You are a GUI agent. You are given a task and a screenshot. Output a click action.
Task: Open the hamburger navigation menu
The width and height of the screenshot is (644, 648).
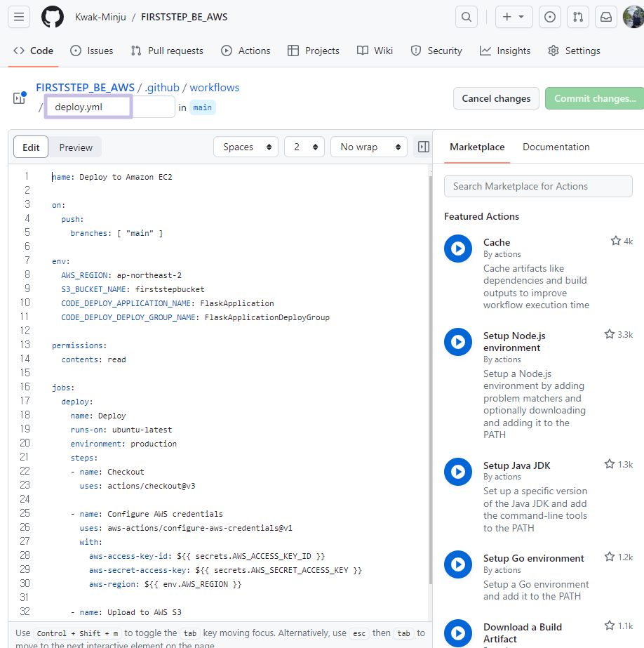click(x=19, y=17)
